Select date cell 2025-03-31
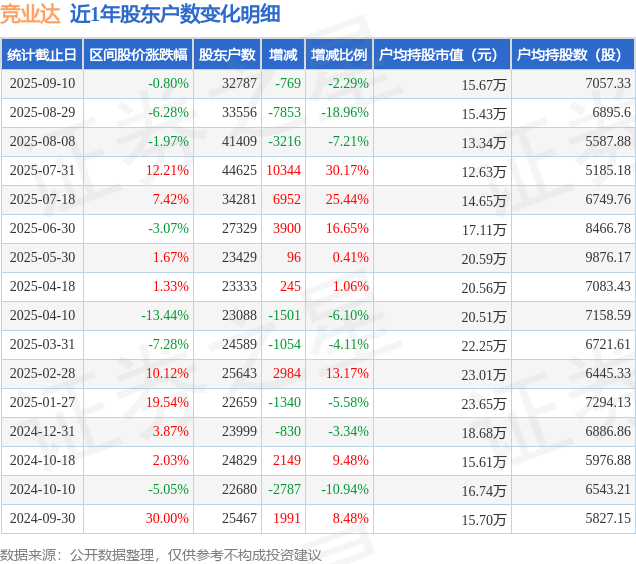Screen dimensions: 636x564 click(x=43, y=344)
